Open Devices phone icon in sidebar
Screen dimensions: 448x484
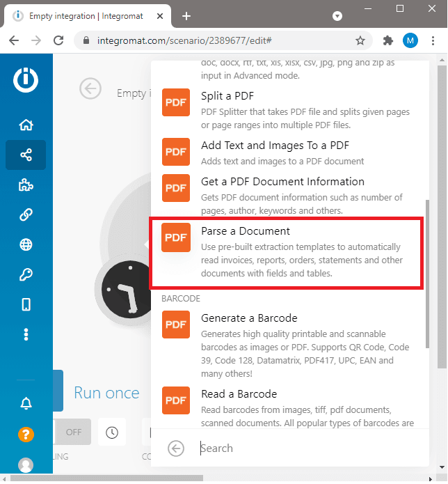click(x=26, y=304)
